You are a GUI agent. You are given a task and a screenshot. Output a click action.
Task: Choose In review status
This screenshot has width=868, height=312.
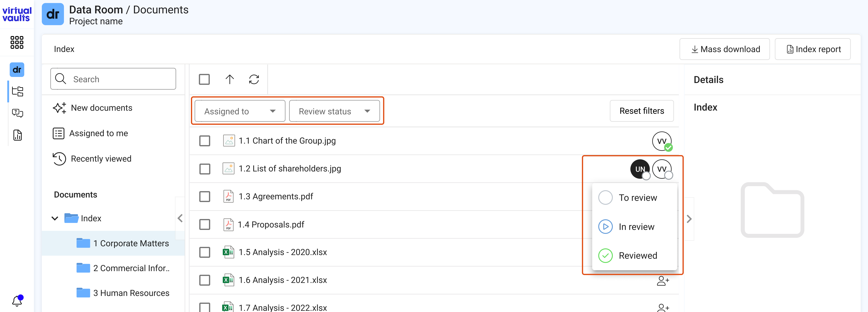click(634, 227)
